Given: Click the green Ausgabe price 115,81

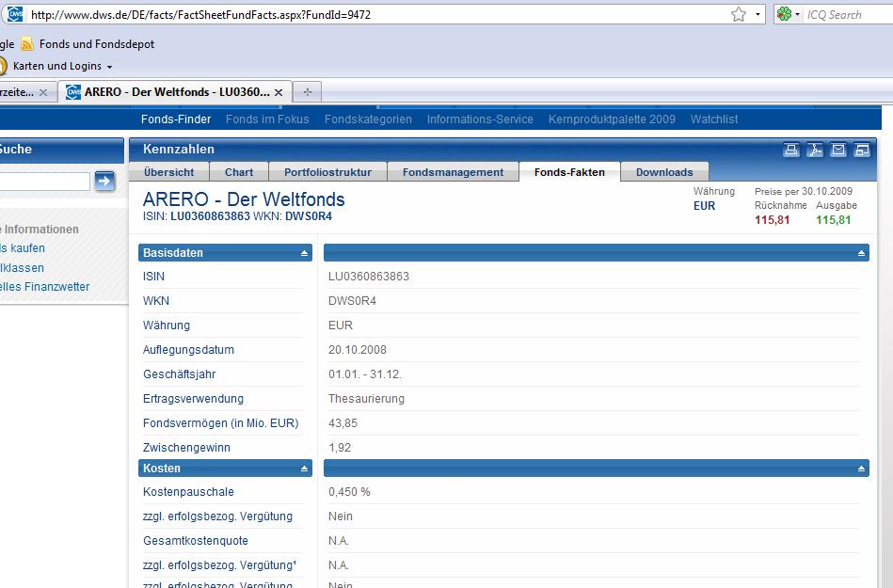Looking at the screenshot, I should 833,220.
